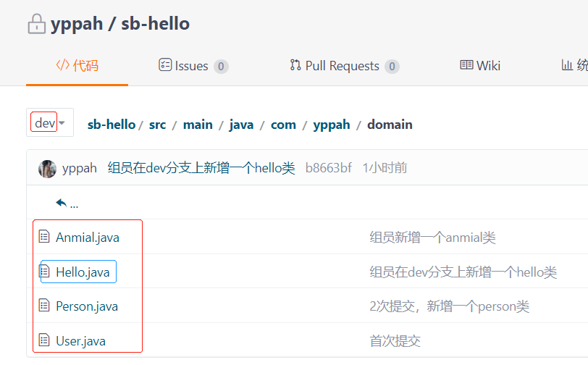The width and height of the screenshot is (588, 365).
Task: Open the User.java file
Action: (82, 341)
